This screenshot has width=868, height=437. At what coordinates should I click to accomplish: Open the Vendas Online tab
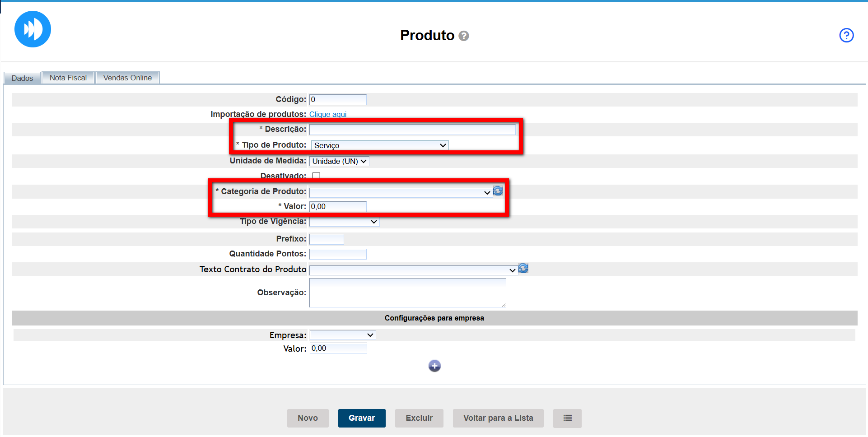click(127, 78)
